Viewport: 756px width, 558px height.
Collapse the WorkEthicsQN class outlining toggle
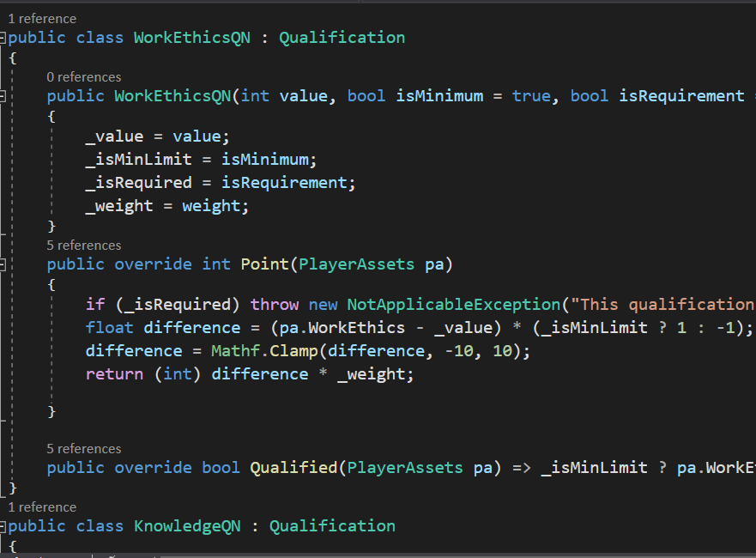coord(3,38)
